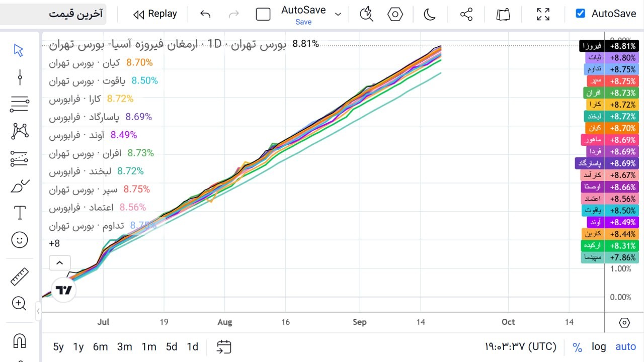Collapse the symbol legend list chevron
The width and height of the screenshot is (644, 362).
(59, 262)
